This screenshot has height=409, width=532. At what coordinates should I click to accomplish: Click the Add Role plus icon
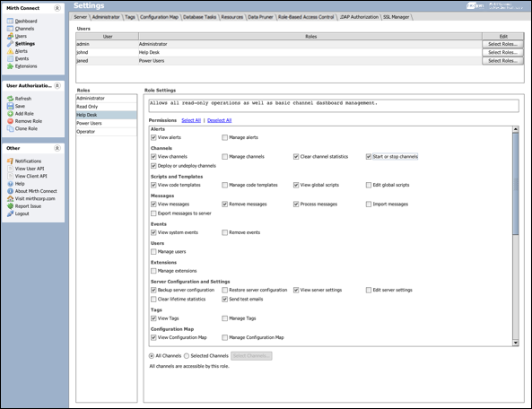[x=10, y=114]
